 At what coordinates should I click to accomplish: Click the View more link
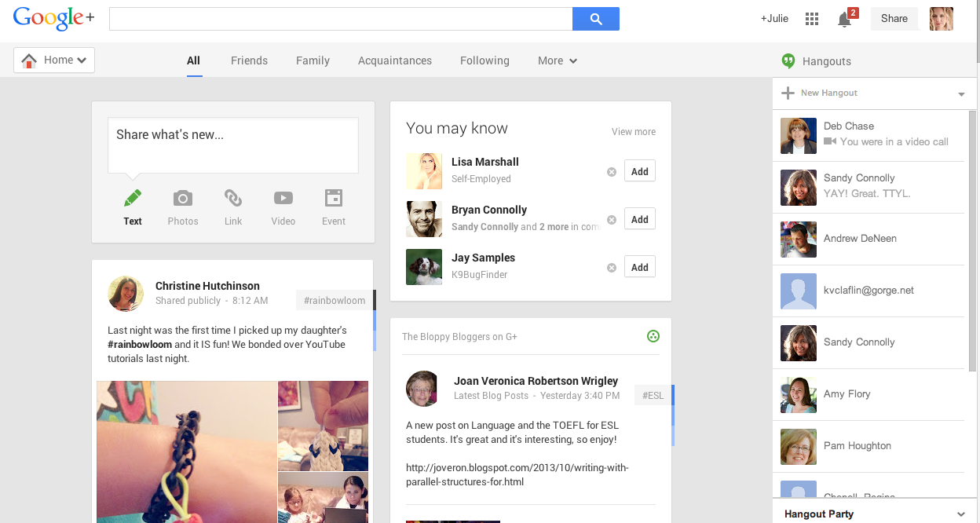point(634,132)
